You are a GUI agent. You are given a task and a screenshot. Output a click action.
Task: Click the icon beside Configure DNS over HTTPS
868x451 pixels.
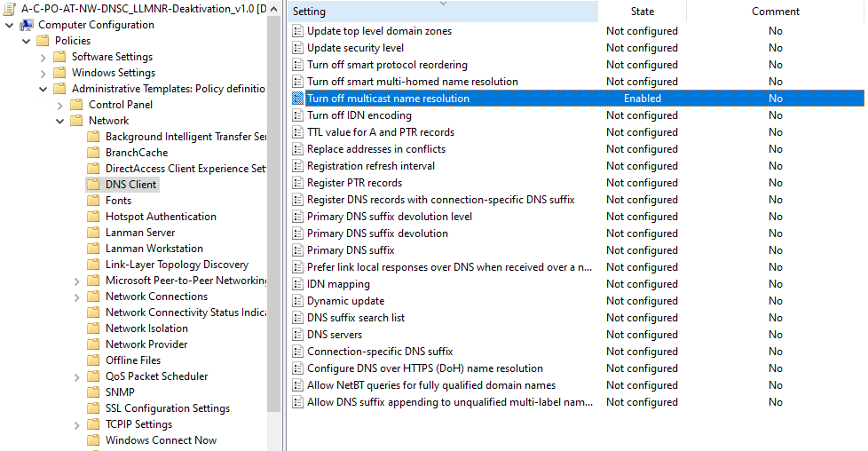click(298, 368)
